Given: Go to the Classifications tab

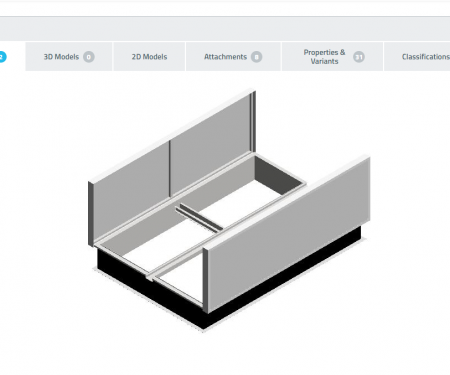Looking at the screenshot, I should pos(417,57).
